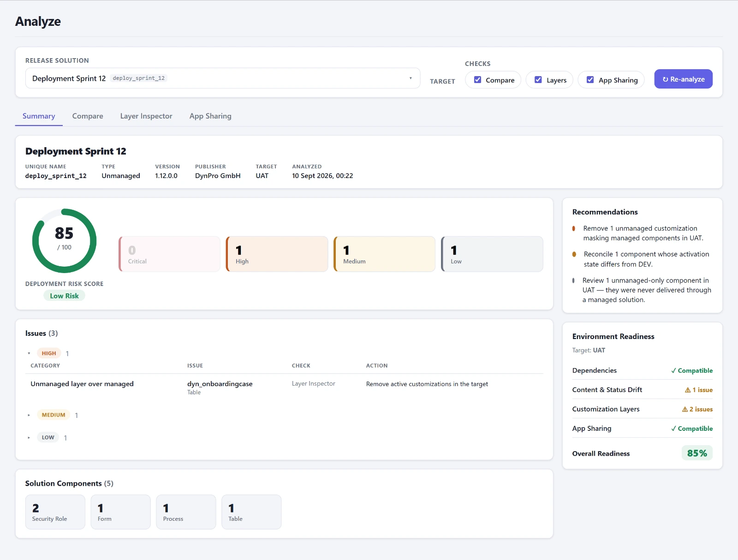Click the orange bullet beside Remove 1 unmanaged
This screenshot has width=738, height=560.
574,228
